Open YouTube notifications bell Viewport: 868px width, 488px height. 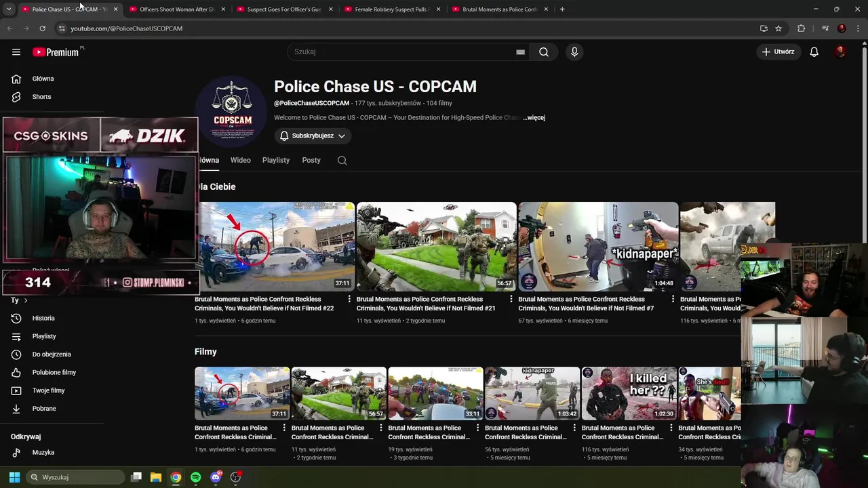point(814,52)
